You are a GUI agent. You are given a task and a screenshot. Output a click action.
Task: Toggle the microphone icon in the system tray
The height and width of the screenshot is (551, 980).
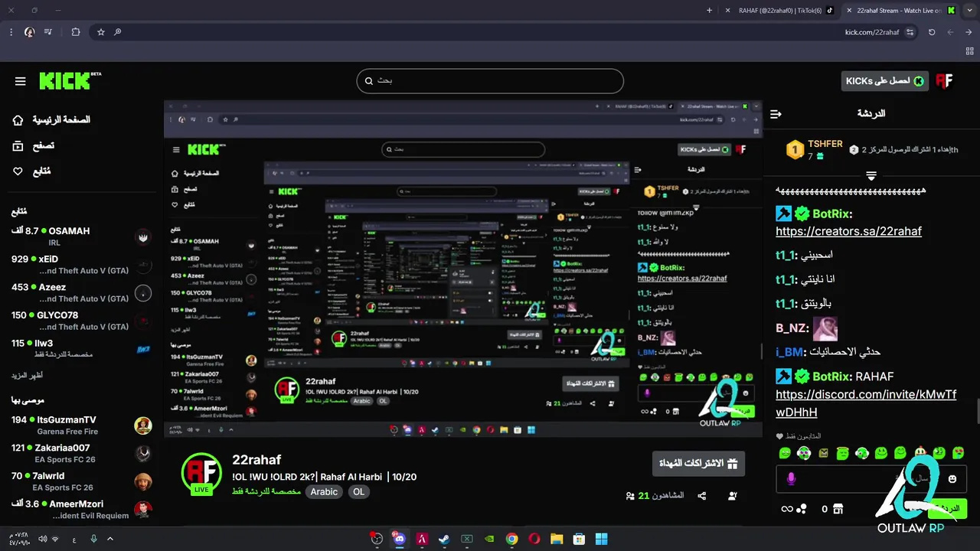[93, 539]
